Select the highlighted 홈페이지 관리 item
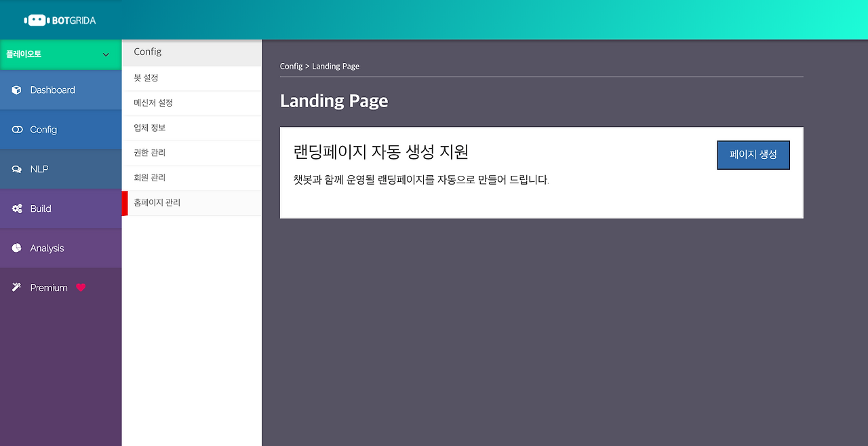Viewport: 868px width, 446px height. [x=156, y=202]
